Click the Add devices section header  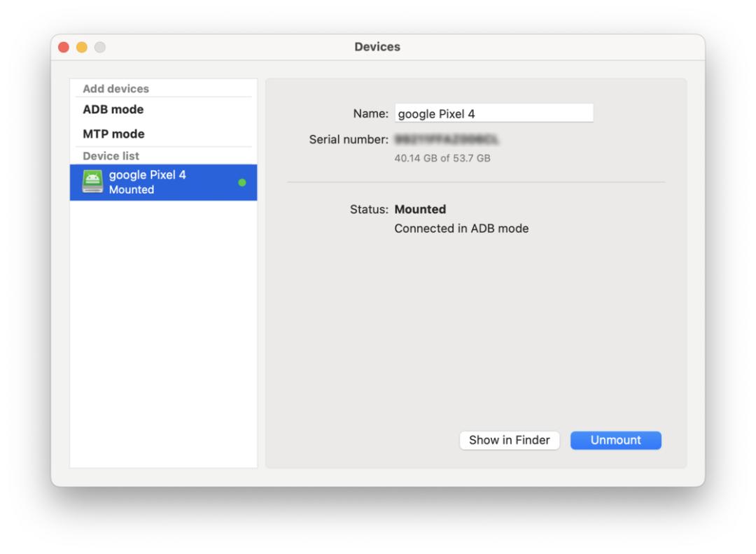click(x=116, y=89)
